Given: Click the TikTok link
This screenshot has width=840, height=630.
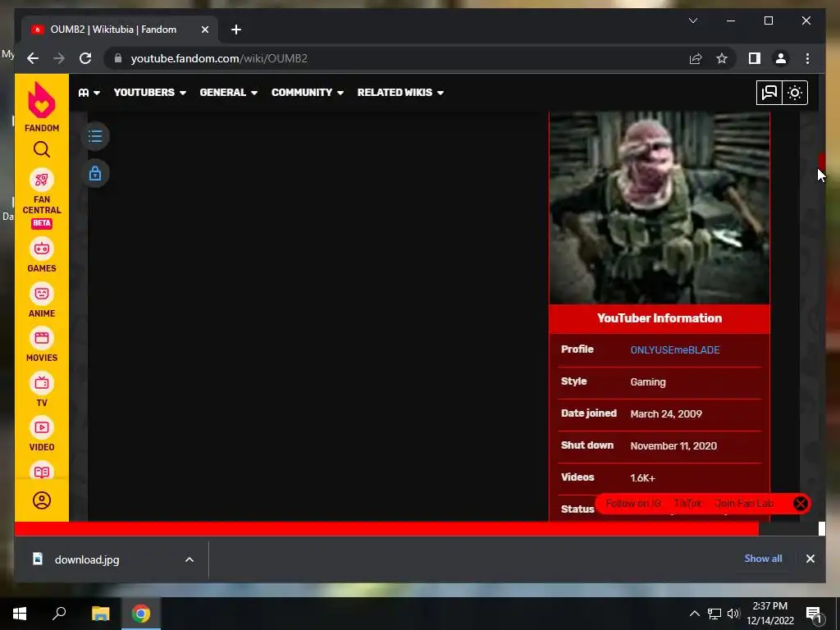Looking at the screenshot, I should pos(687,504).
